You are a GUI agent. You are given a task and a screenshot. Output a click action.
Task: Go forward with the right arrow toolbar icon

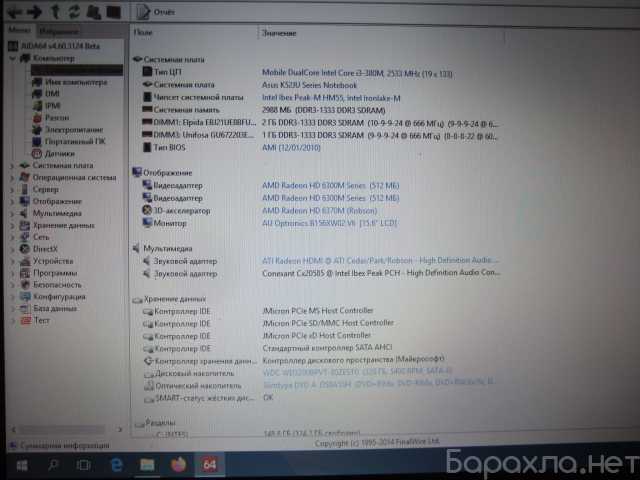click(x=34, y=12)
